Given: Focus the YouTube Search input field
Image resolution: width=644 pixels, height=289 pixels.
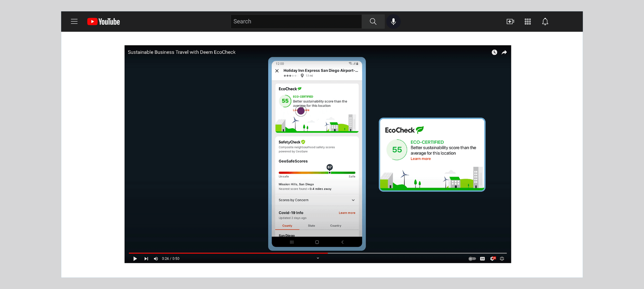Looking at the screenshot, I should (296, 22).
